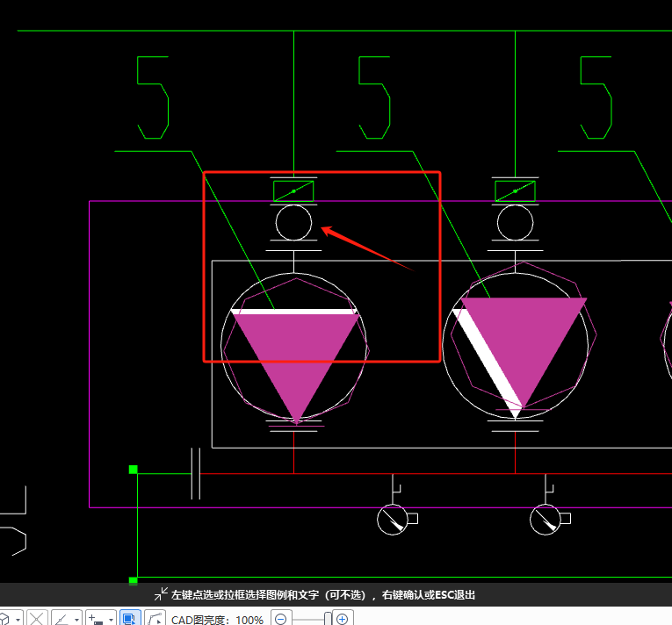Select the lower green grip square
The height and width of the screenshot is (625, 672).
pyautogui.click(x=134, y=580)
